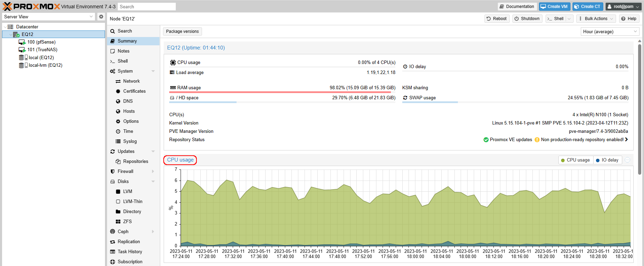Open the root@pam user menu

(624, 7)
